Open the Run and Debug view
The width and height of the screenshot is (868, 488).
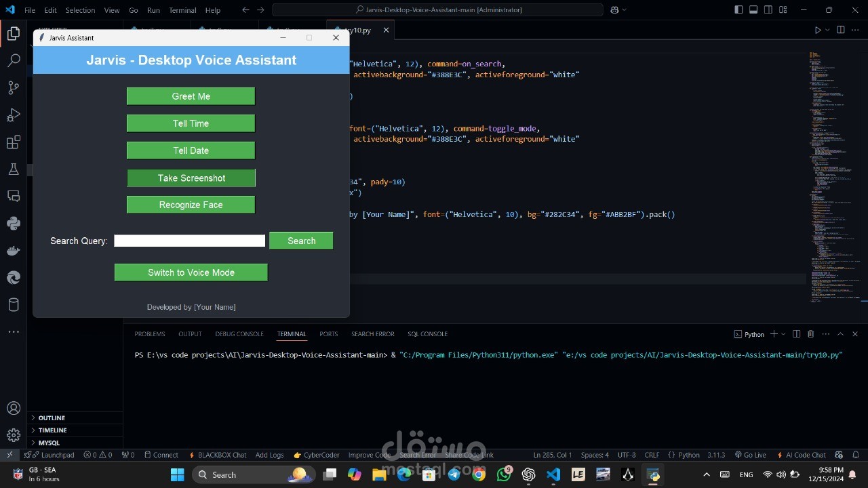pyautogui.click(x=14, y=115)
